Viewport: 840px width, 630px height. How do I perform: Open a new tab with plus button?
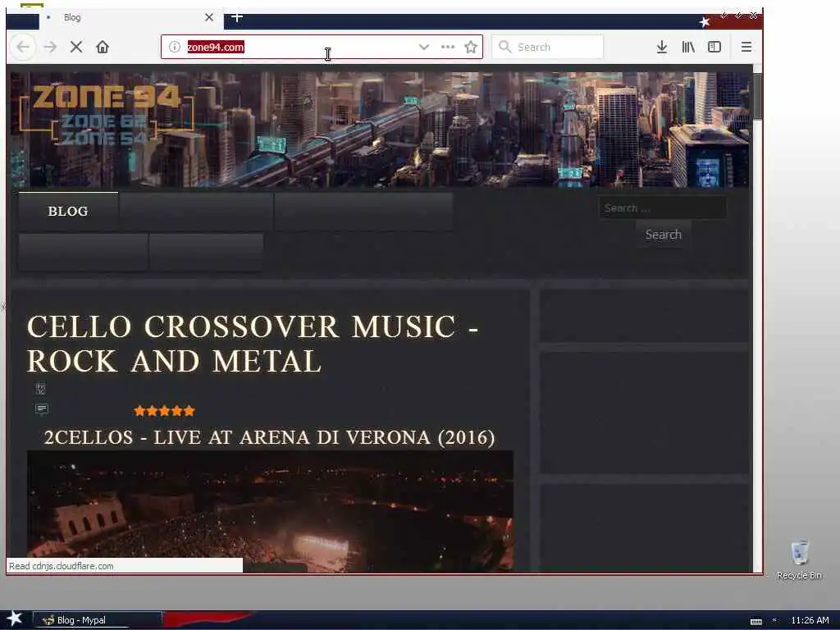(x=237, y=17)
